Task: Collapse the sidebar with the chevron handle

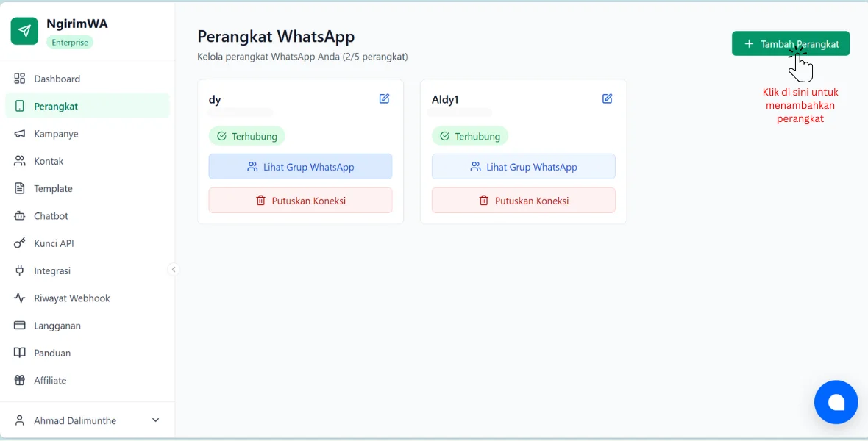Action: (174, 270)
